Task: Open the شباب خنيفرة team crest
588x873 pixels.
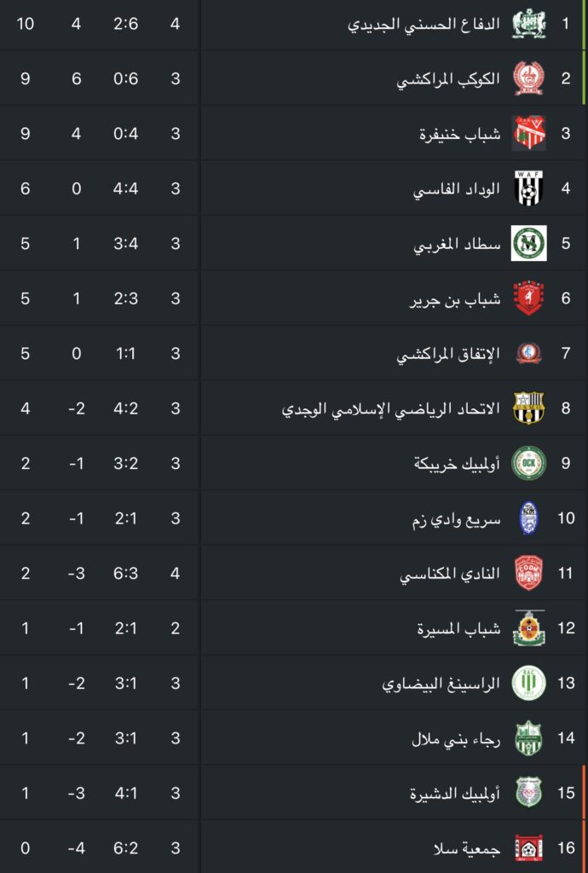Action: pyautogui.click(x=528, y=134)
